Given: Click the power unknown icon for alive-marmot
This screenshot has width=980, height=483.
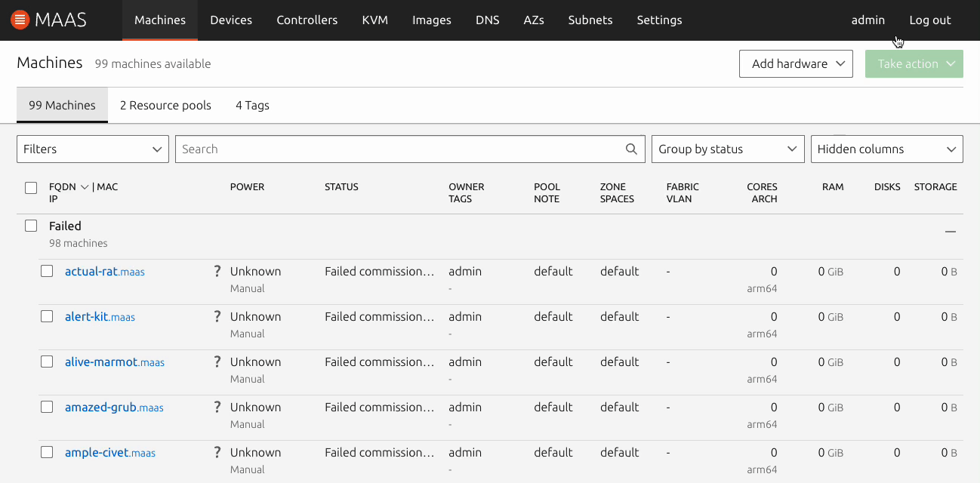Looking at the screenshot, I should [x=217, y=361].
